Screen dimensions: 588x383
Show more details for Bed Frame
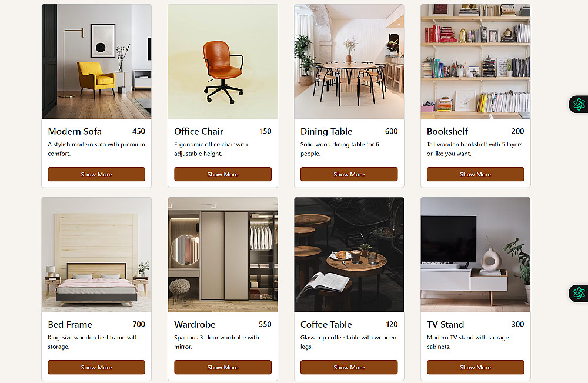coord(96,367)
